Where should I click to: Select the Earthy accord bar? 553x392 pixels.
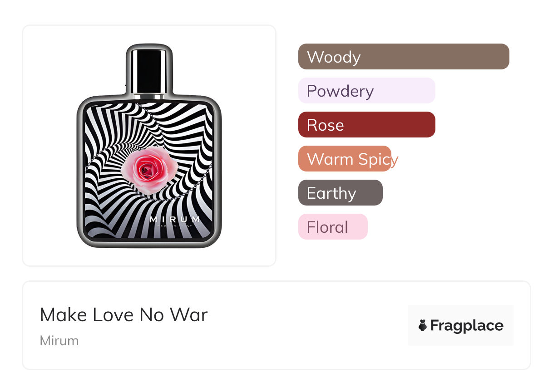pos(340,193)
